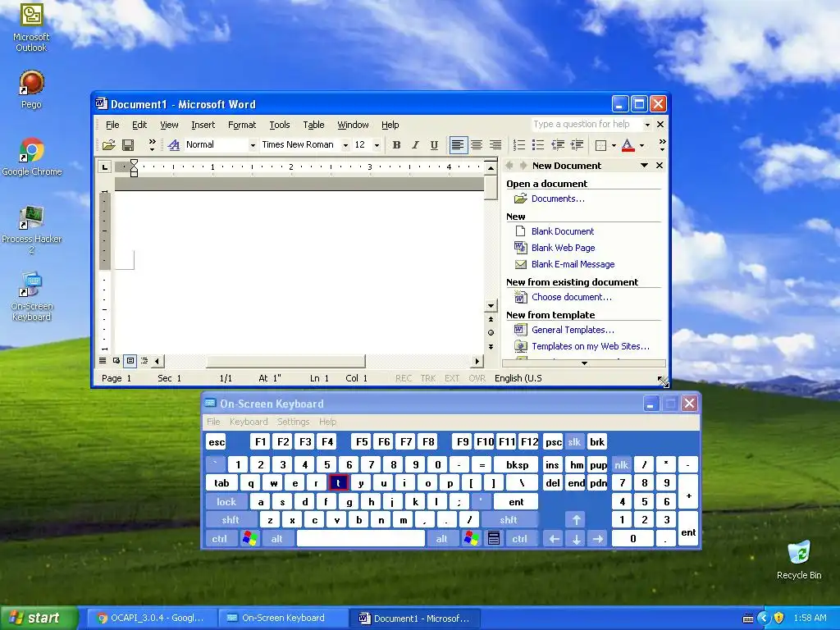Decrease the paragraph indent
840x630 pixels.
558,144
